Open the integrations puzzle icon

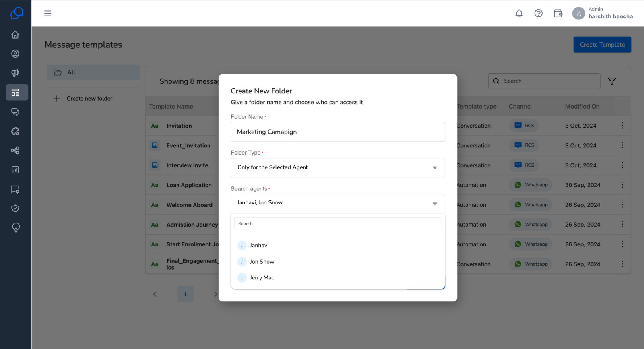(x=16, y=131)
